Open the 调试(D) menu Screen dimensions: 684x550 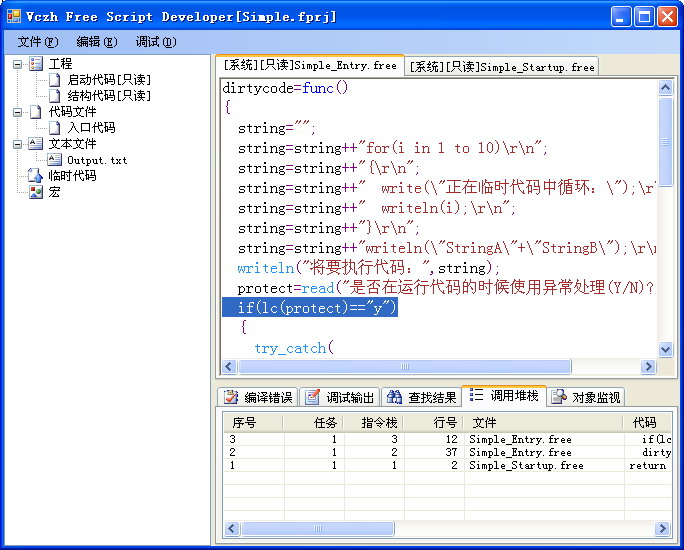155,42
